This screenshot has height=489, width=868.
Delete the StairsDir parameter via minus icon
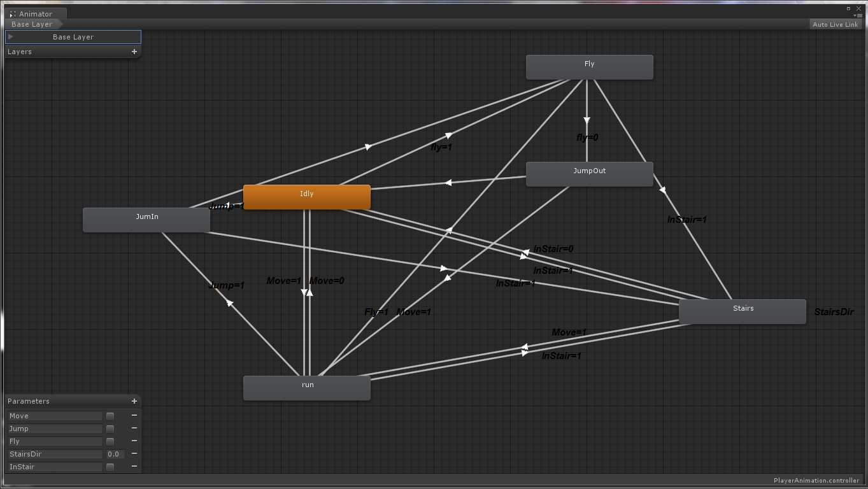[x=134, y=454]
